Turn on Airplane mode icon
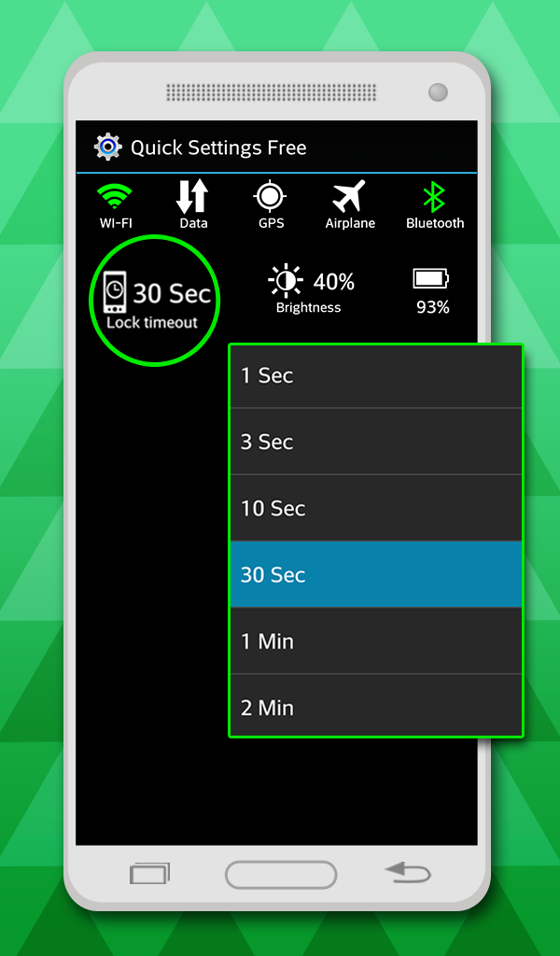The height and width of the screenshot is (956, 560). (348, 196)
